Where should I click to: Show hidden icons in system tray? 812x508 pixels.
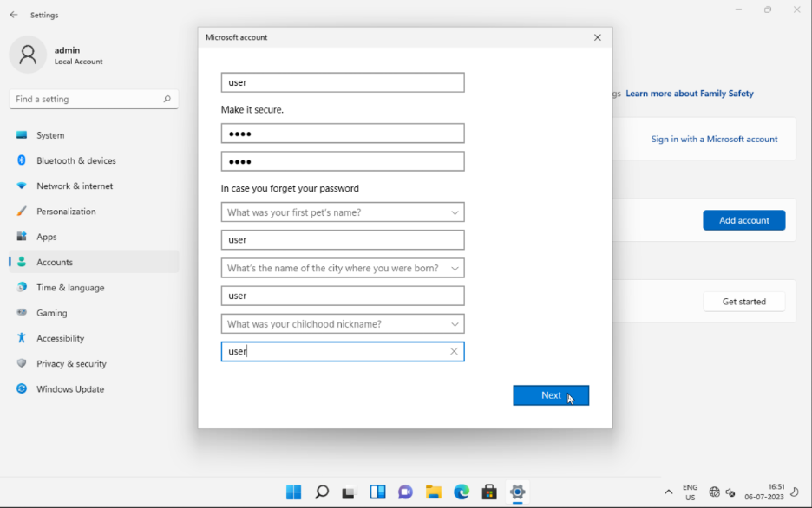pos(669,492)
